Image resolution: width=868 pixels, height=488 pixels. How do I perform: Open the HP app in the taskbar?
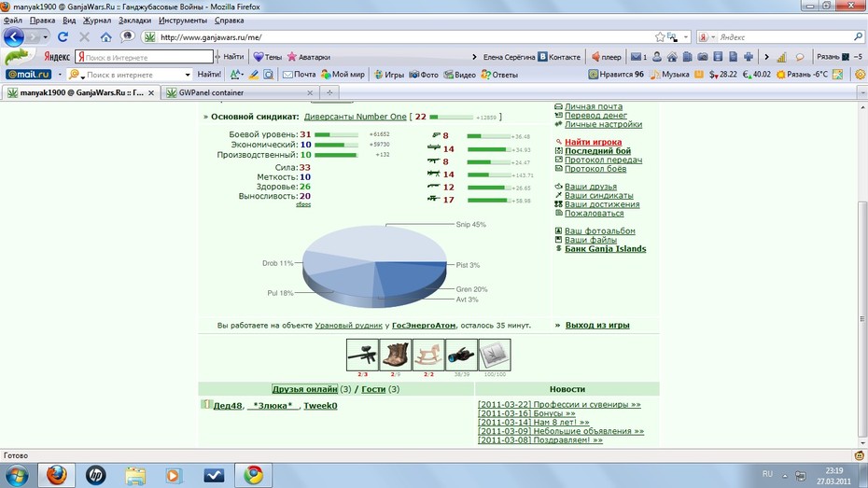pyautogui.click(x=96, y=475)
